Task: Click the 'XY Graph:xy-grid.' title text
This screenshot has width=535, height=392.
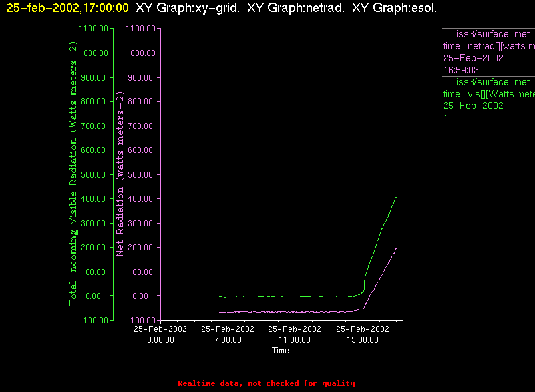Action: coord(188,8)
